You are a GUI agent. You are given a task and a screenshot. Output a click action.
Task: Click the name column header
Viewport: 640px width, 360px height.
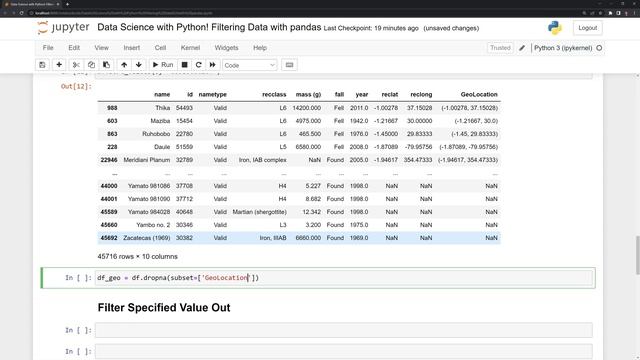[162, 94]
